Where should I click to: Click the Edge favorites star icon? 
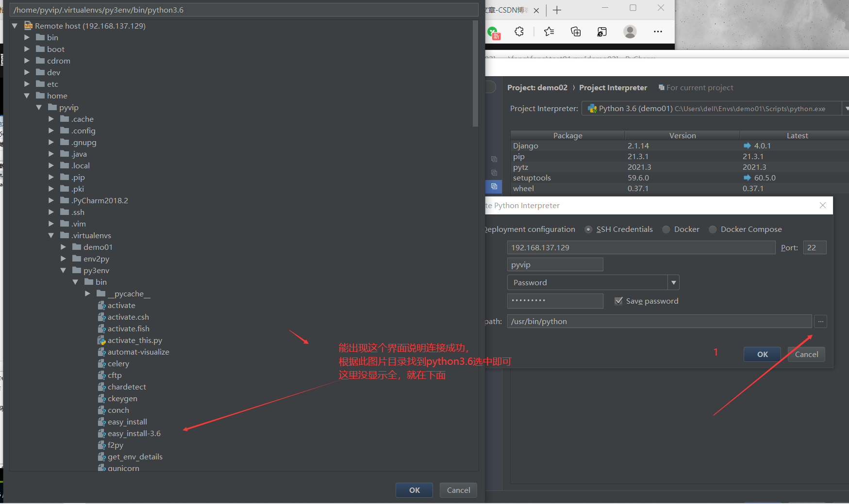549,32
